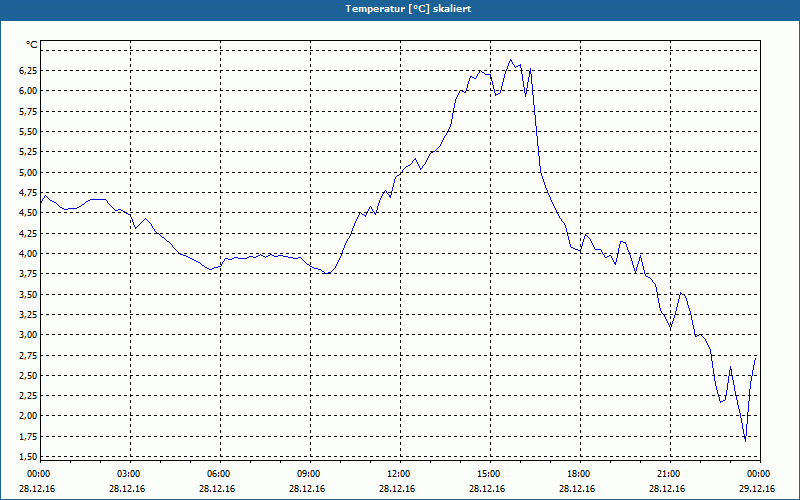
Task: Click the 5,75 y-axis value
Action: coord(28,111)
